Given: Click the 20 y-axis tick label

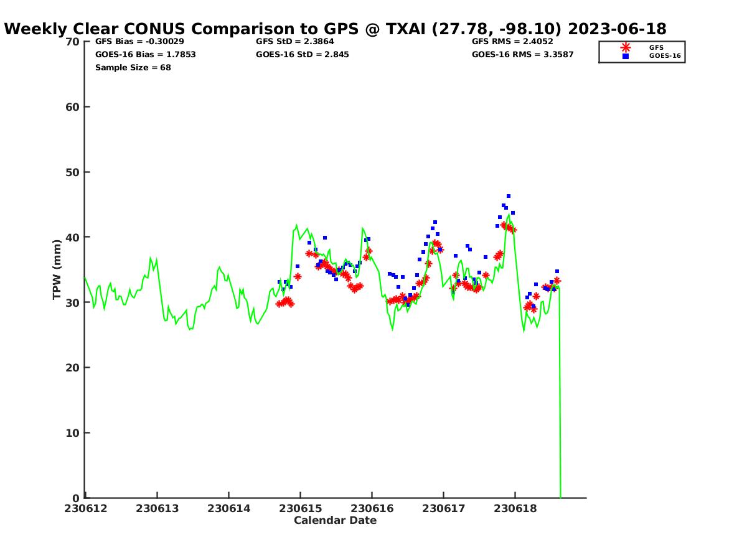Looking at the screenshot, I should 73,368.
